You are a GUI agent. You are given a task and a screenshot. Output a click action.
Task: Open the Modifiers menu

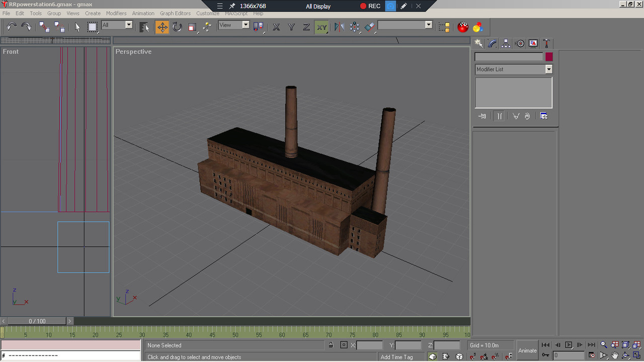coord(116,14)
